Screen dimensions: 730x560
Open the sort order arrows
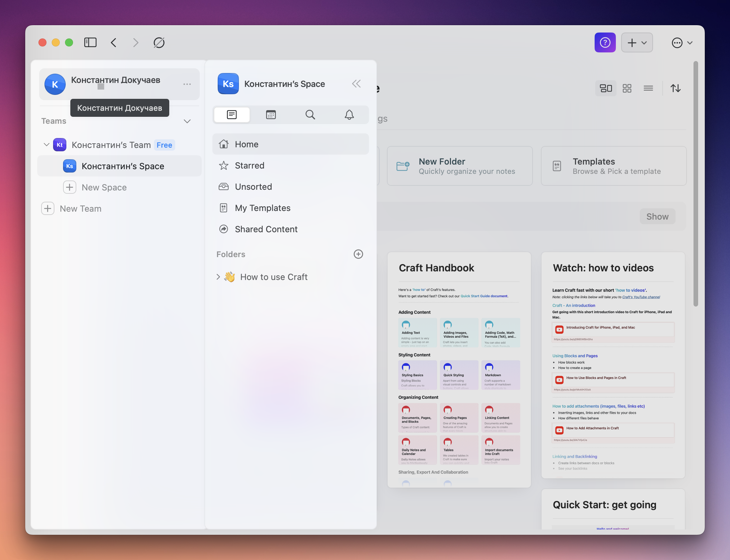coord(675,88)
